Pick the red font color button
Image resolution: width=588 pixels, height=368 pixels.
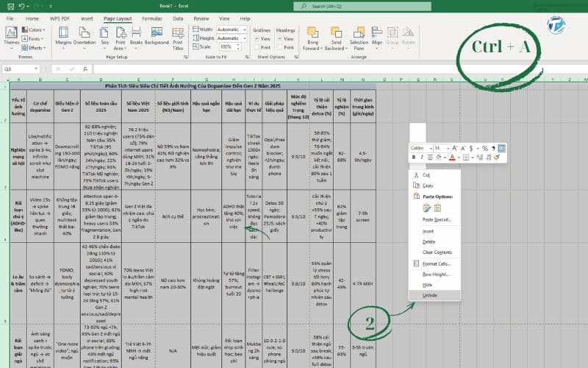coord(452,158)
